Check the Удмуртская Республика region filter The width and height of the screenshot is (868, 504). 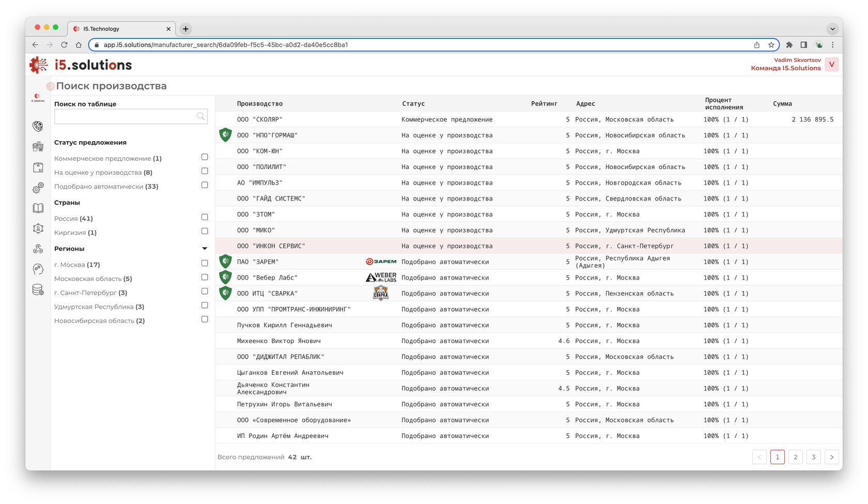pyautogui.click(x=205, y=305)
